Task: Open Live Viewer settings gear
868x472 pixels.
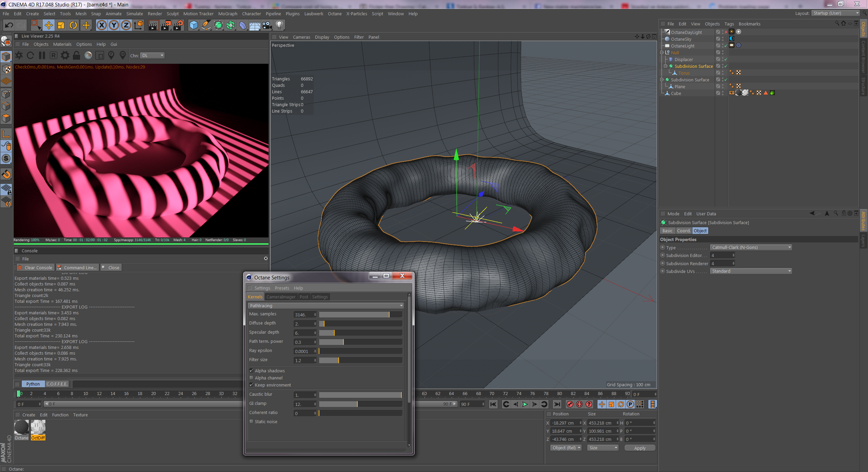Action: (x=65, y=55)
